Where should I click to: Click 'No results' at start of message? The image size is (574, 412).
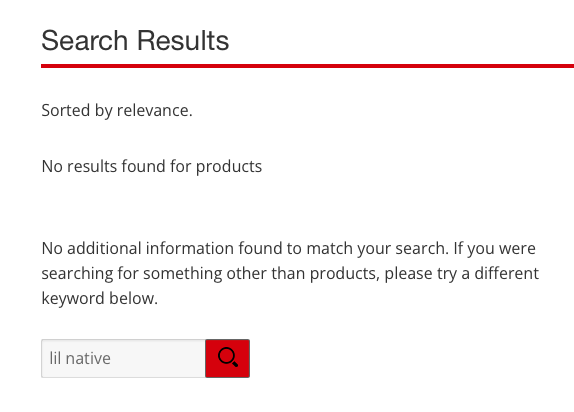tap(79, 166)
